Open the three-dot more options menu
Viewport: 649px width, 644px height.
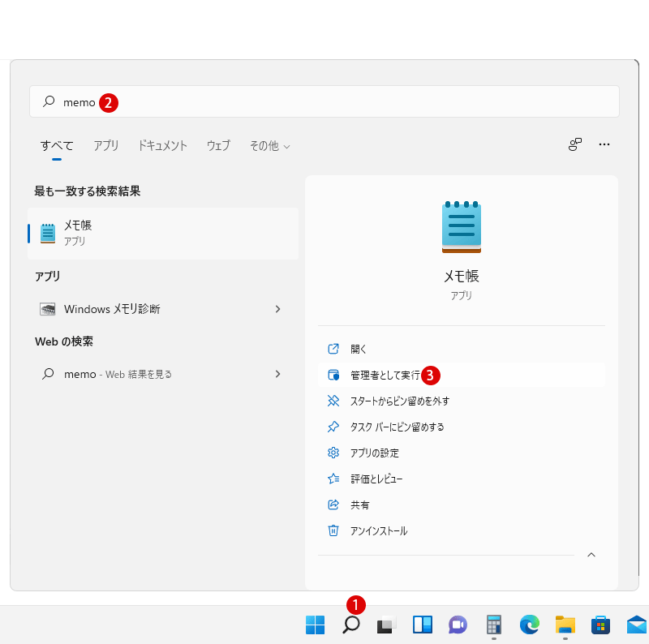[604, 144]
